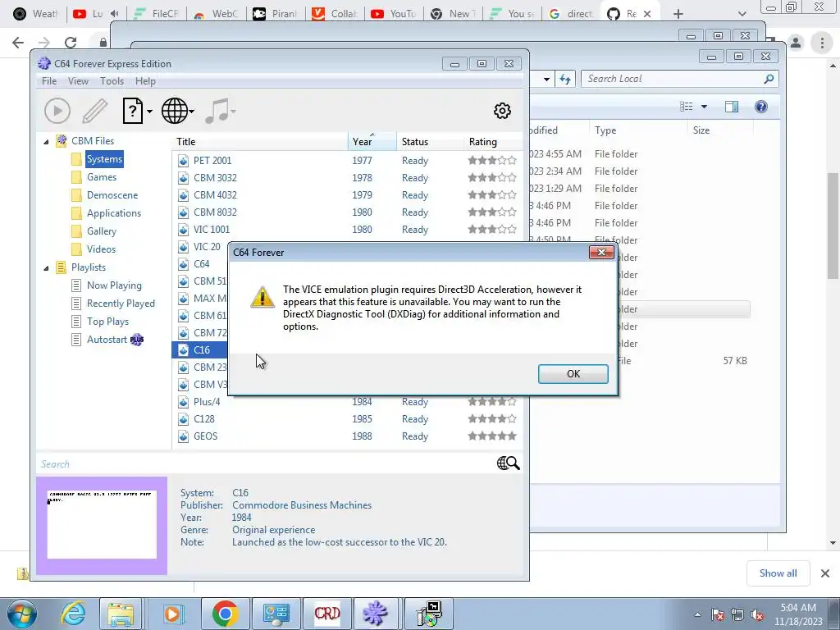Sort Explorer by Size column
Screen dimensions: 840x630
pyautogui.click(x=720, y=130)
